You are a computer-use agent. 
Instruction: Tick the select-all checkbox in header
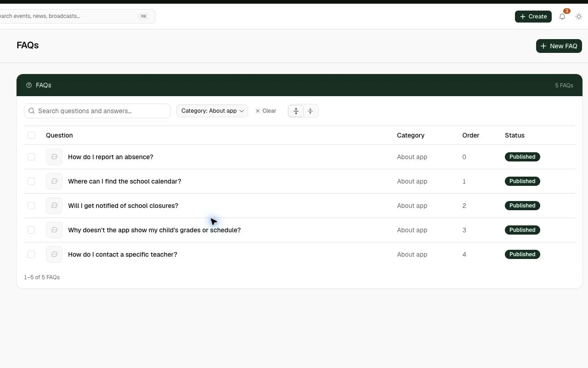click(31, 135)
